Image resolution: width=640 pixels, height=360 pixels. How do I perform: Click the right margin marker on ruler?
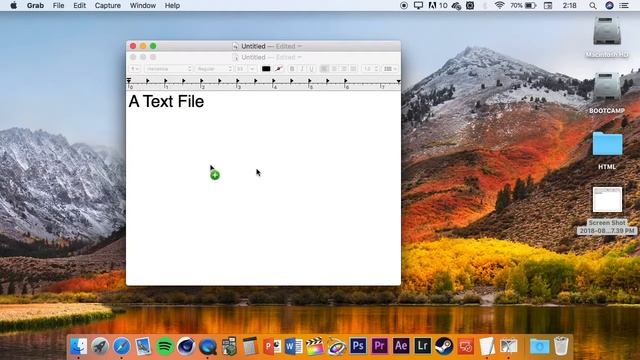click(398, 81)
